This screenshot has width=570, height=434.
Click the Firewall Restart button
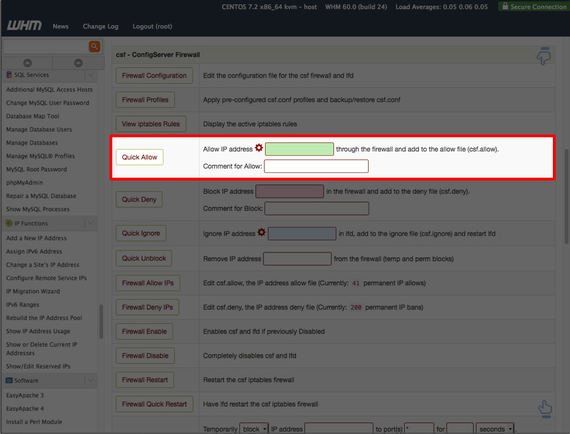pos(145,380)
